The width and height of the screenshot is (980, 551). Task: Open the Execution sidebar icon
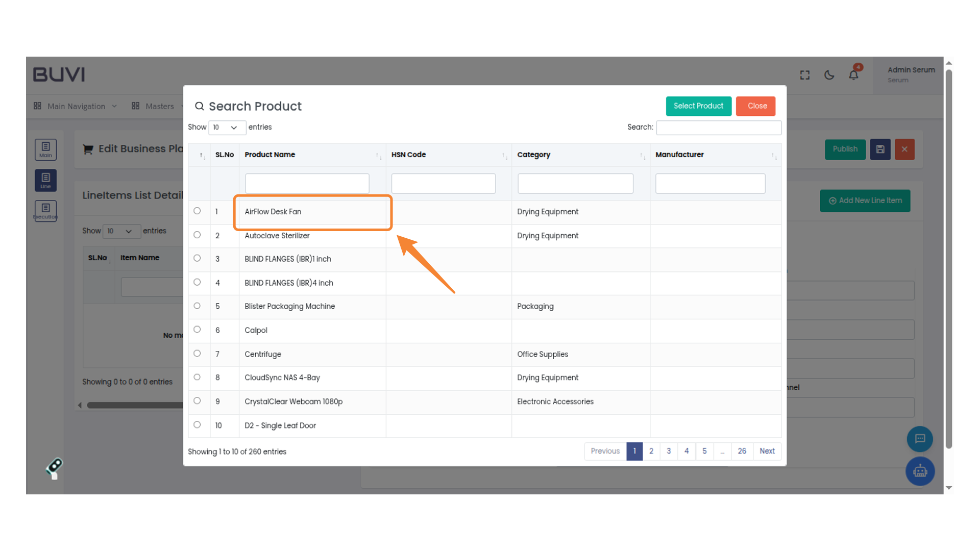45,211
